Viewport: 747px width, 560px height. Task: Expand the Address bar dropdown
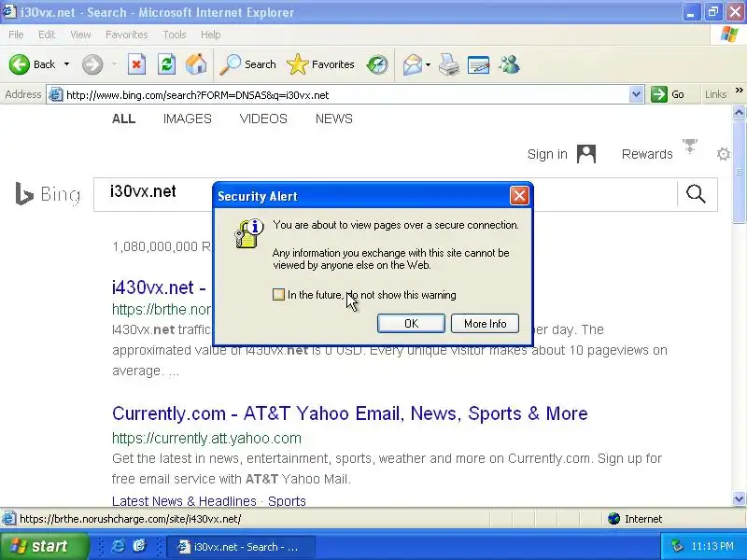(x=636, y=94)
